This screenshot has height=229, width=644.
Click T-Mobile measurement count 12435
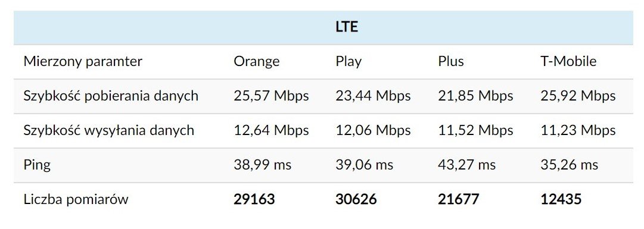pyautogui.click(x=561, y=200)
